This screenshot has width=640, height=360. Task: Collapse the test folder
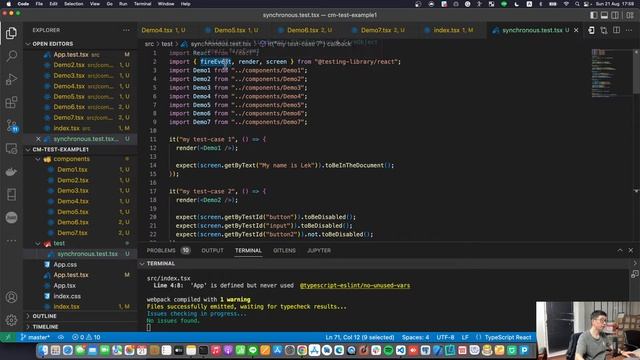pos(59,243)
